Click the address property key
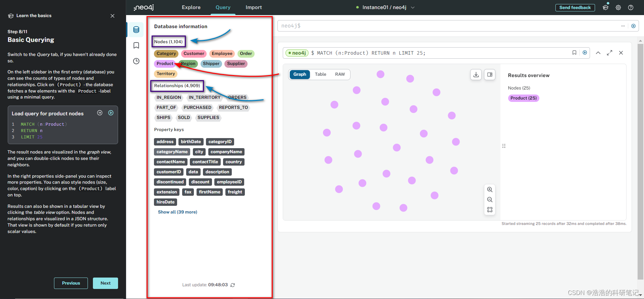The height and width of the screenshot is (299, 644). tap(165, 142)
